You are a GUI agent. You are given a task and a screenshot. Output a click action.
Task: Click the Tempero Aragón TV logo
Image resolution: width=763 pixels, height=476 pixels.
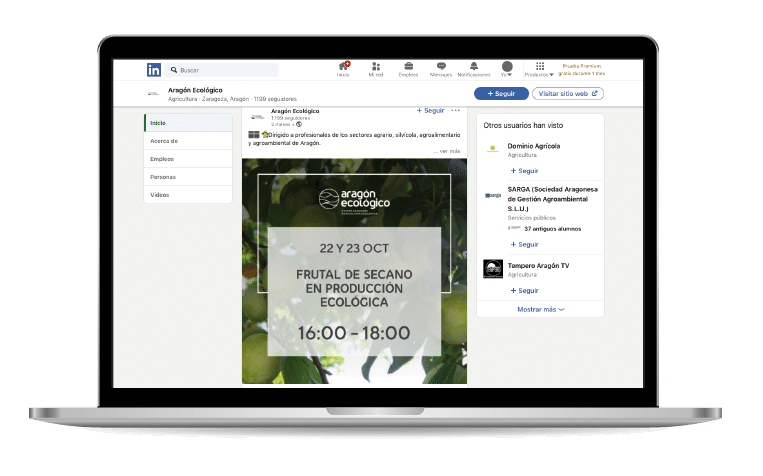click(x=492, y=268)
